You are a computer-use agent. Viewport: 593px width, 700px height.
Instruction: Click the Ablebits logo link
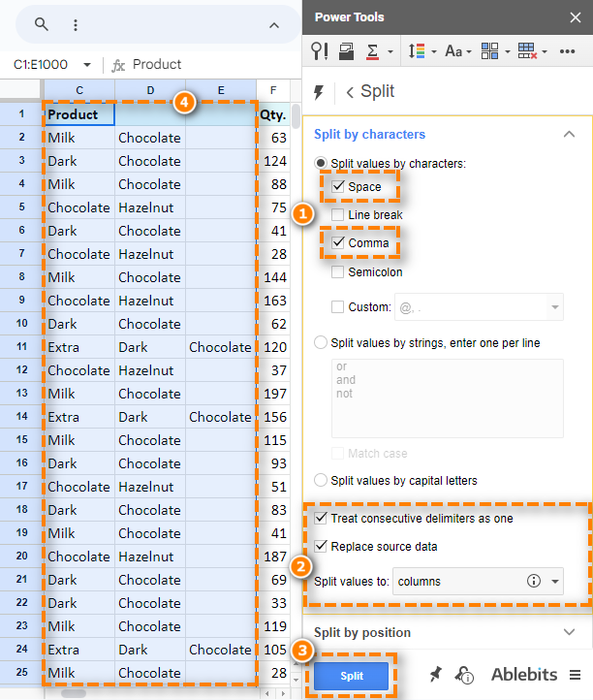point(524,675)
